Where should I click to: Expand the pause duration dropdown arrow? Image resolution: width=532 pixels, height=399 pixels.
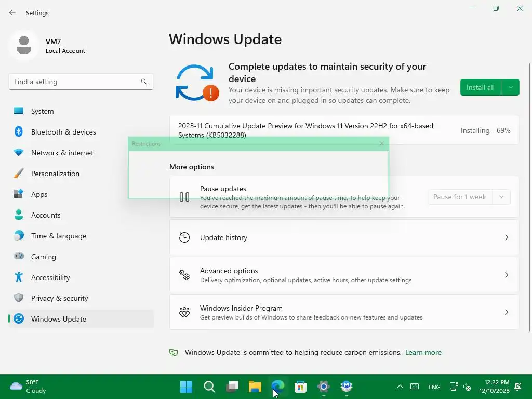[x=501, y=197]
